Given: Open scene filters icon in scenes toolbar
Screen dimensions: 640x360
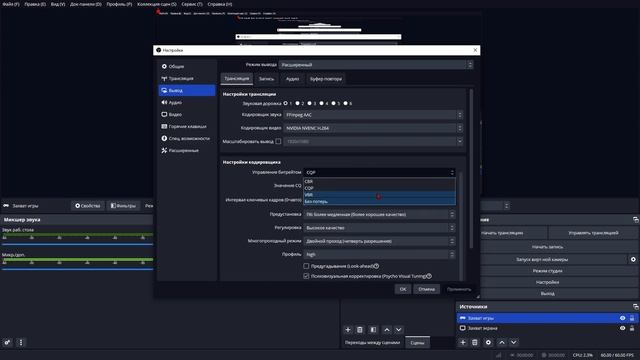Looking at the screenshot, I should (x=373, y=330).
